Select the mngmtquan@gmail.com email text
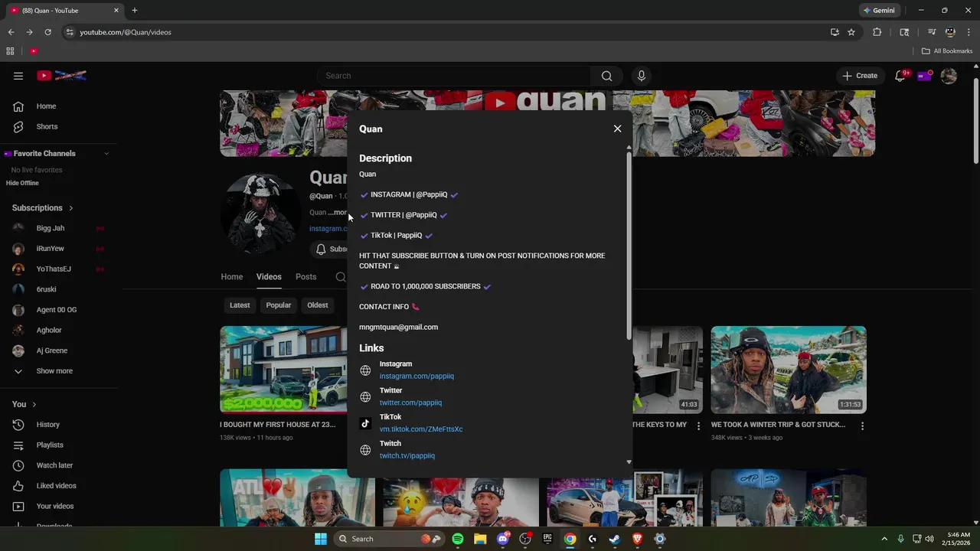This screenshot has width=980, height=551. (x=398, y=327)
